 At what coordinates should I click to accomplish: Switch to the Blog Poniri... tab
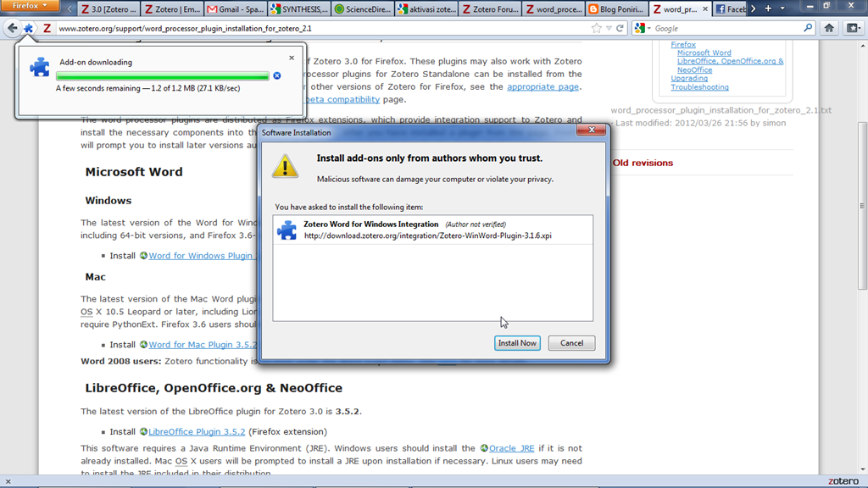tap(617, 9)
